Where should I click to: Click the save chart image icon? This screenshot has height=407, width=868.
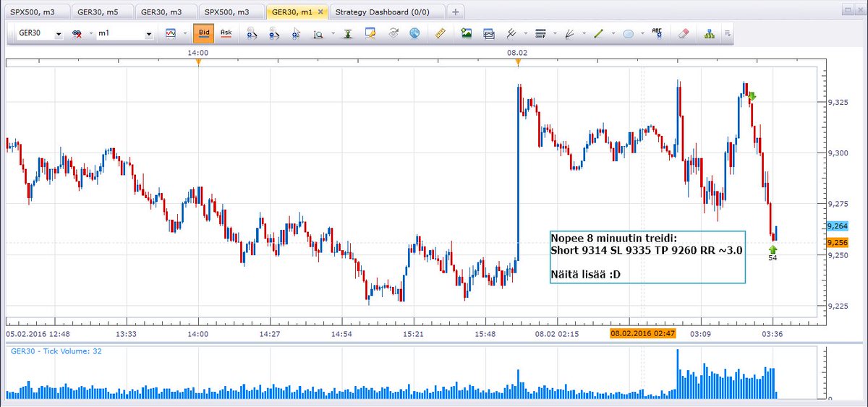point(467,33)
